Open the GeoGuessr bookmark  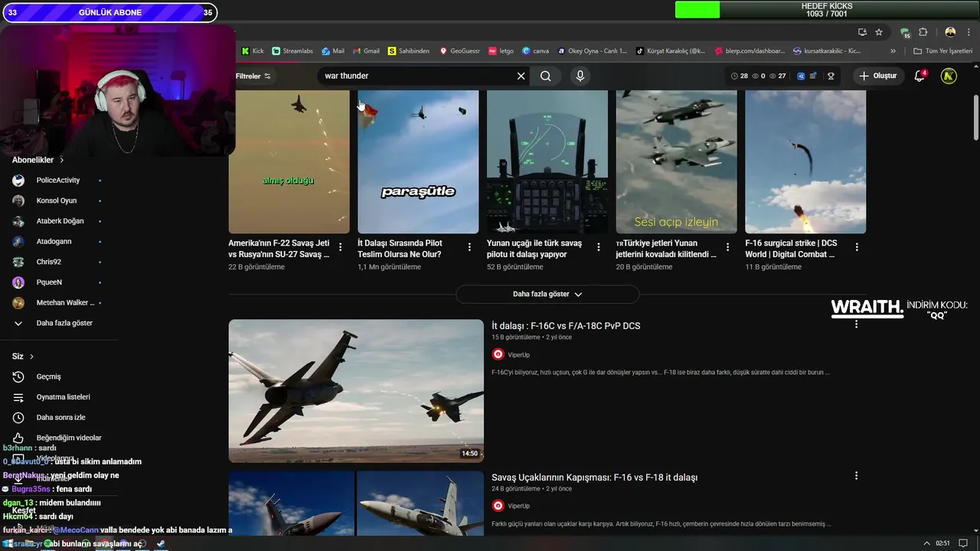[x=459, y=51]
